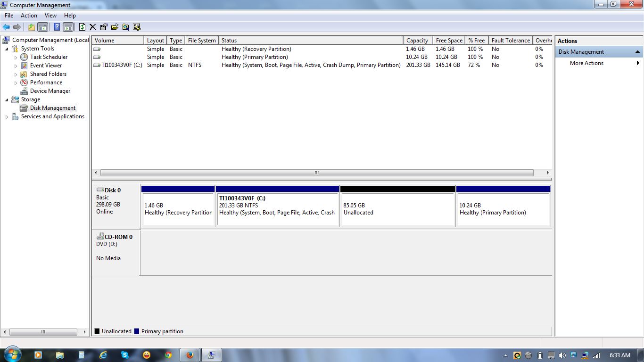Open Help with the question mark icon
Image resolution: width=644 pixels, height=362 pixels.
pyautogui.click(x=57, y=27)
